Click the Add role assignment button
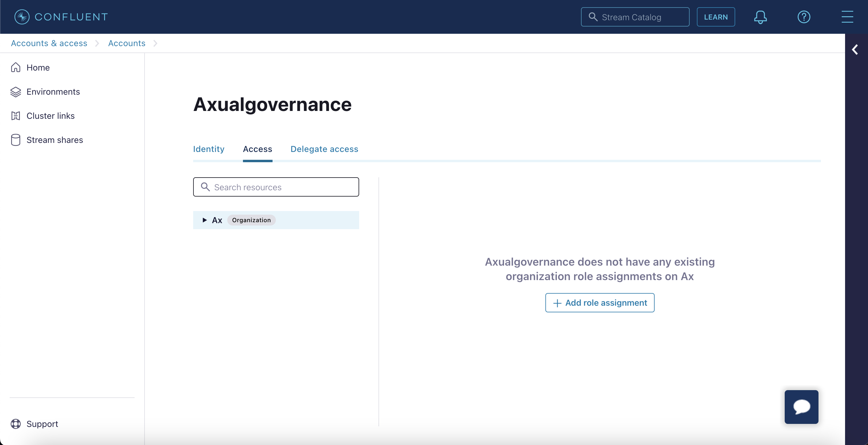 [600, 303]
